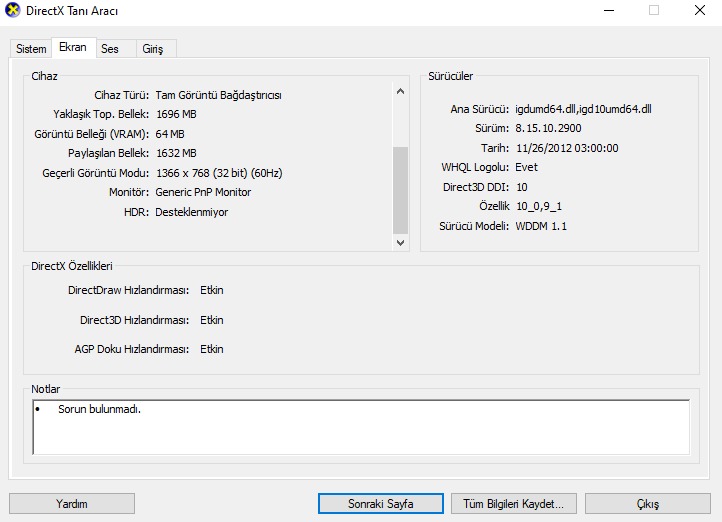
Task: Click Tüm Bilgileri Kaydet button
Action: point(514,504)
